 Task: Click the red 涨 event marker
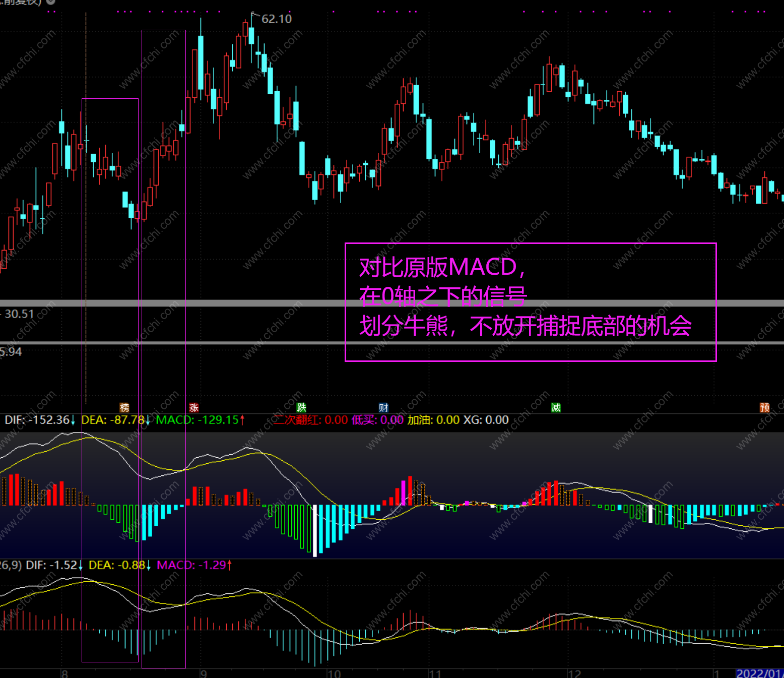point(194,407)
